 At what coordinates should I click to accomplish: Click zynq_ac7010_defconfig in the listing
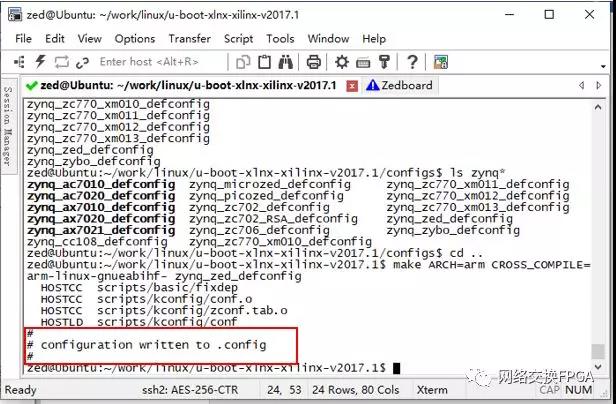(101, 184)
